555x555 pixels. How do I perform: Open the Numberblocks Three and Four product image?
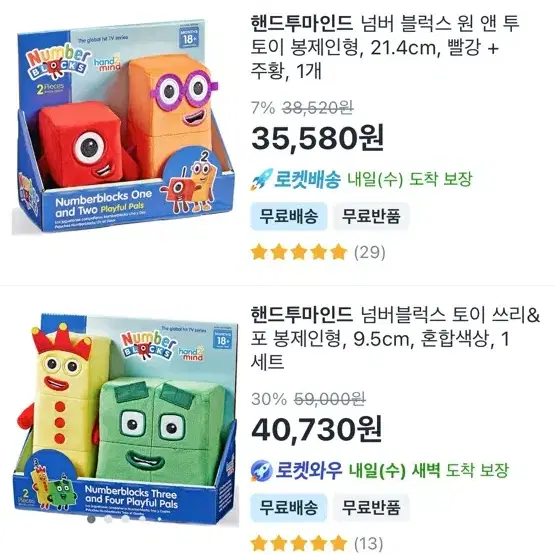125,419
